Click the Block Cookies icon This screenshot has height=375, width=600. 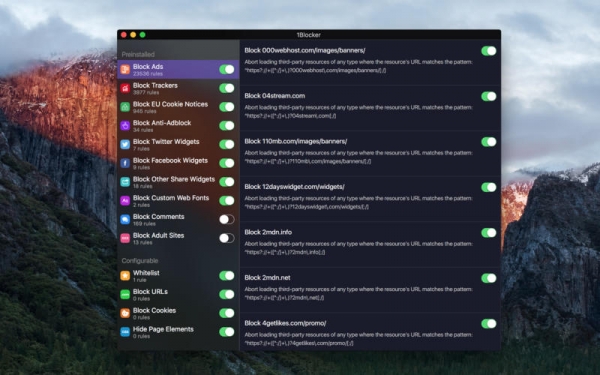[125, 313]
